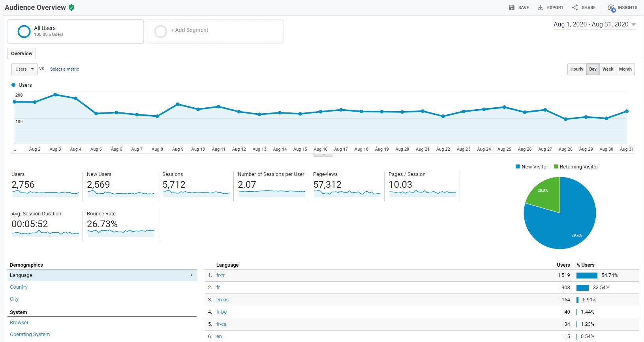Switch chart granularity to Hourly
The height and width of the screenshot is (342, 644).
click(x=576, y=69)
